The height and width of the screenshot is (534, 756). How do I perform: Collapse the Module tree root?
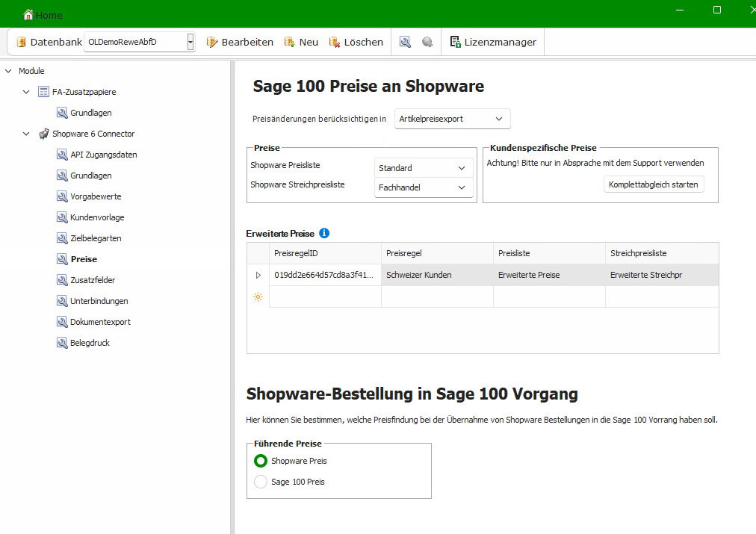coord(8,71)
